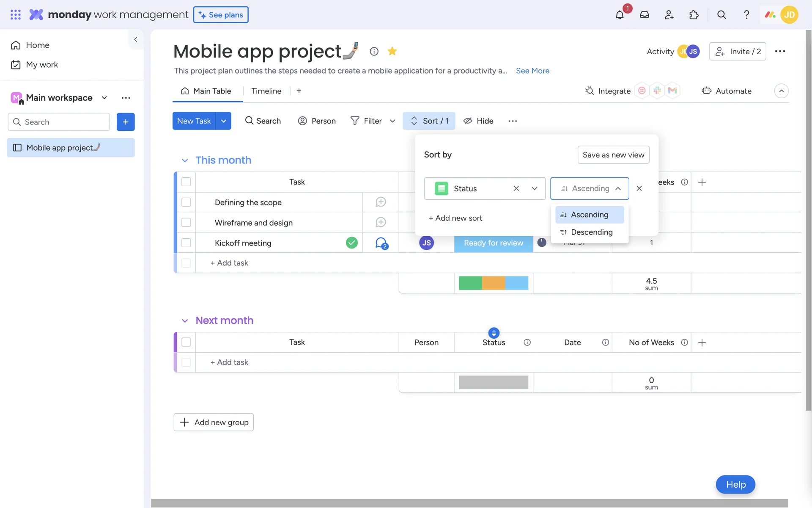The height and width of the screenshot is (508, 812).
Task: Click the sidebar Search input field
Action: coord(63,122)
